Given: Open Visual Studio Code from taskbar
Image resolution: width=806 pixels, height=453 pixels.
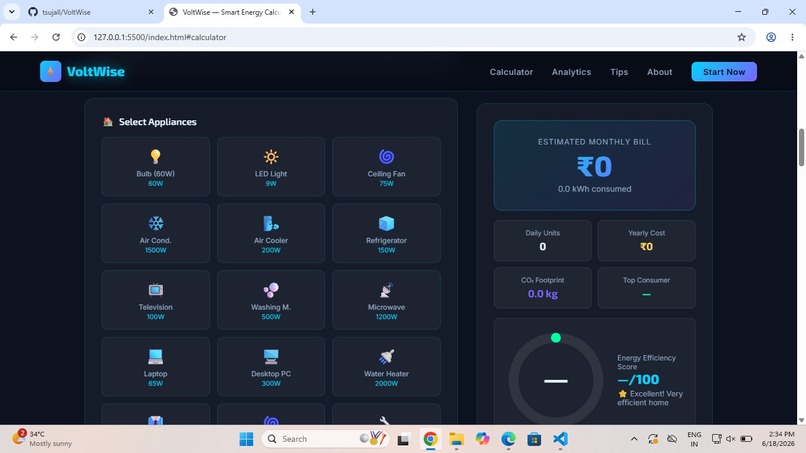Looking at the screenshot, I should (x=560, y=439).
